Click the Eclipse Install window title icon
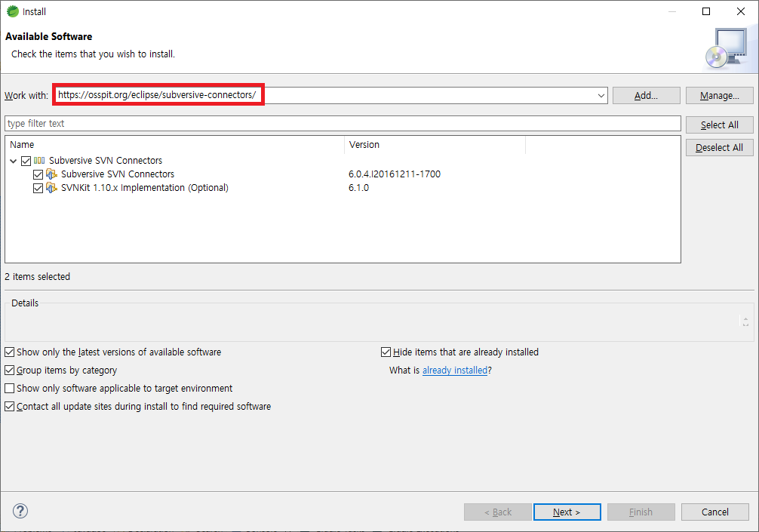 point(13,11)
